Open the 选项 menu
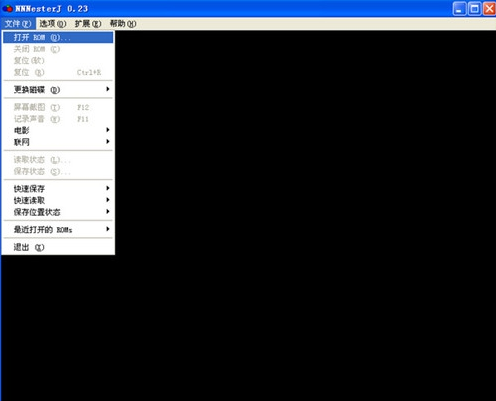Image resolution: width=496 pixels, height=401 pixels. click(x=53, y=24)
